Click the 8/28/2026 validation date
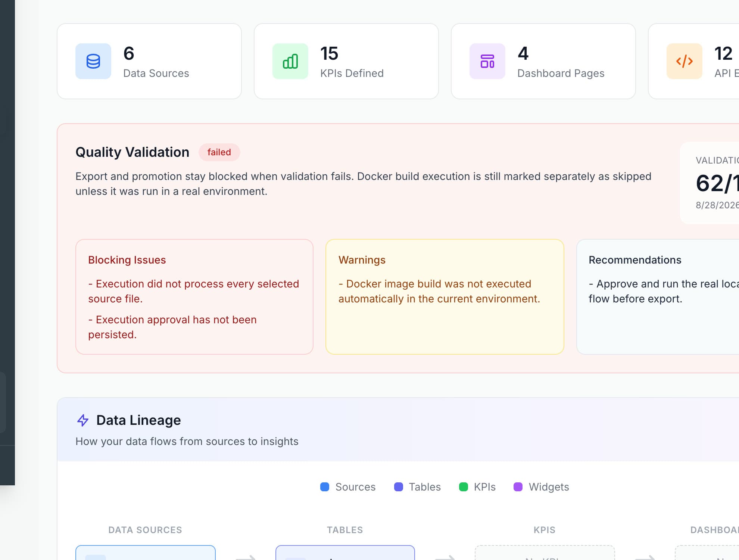Image resolution: width=739 pixels, height=560 pixels. tap(717, 205)
